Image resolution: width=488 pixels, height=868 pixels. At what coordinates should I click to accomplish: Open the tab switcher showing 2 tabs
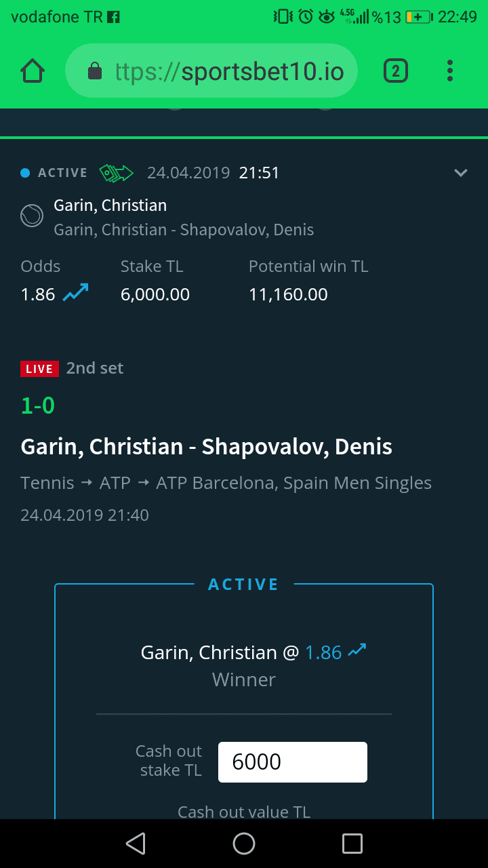click(396, 71)
